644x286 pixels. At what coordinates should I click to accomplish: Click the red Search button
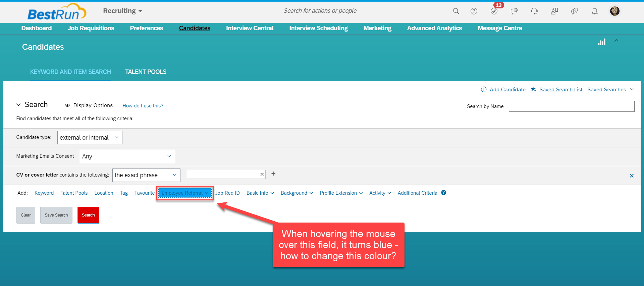point(88,215)
